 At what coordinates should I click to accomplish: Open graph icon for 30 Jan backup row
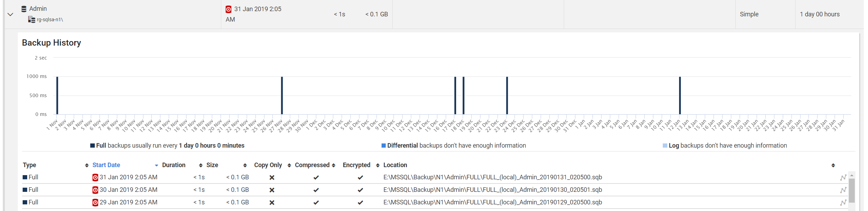[x=843, y=190]
